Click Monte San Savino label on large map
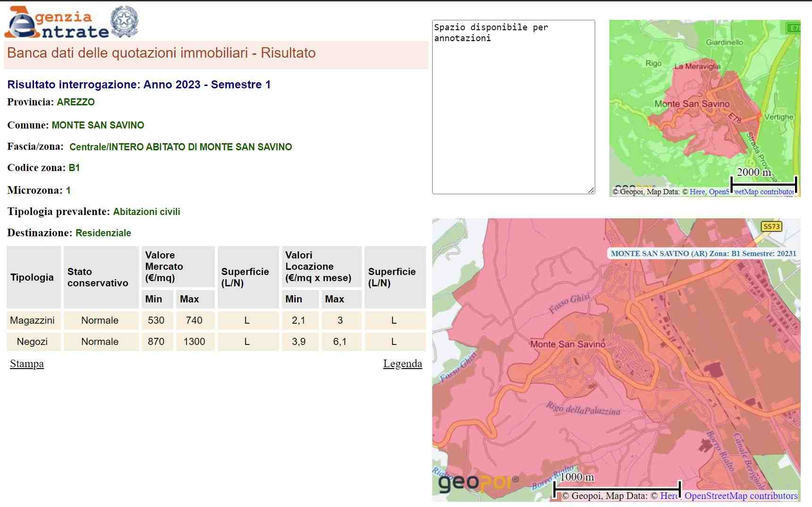This screenshot has width=812, height=507. (567, 344)
